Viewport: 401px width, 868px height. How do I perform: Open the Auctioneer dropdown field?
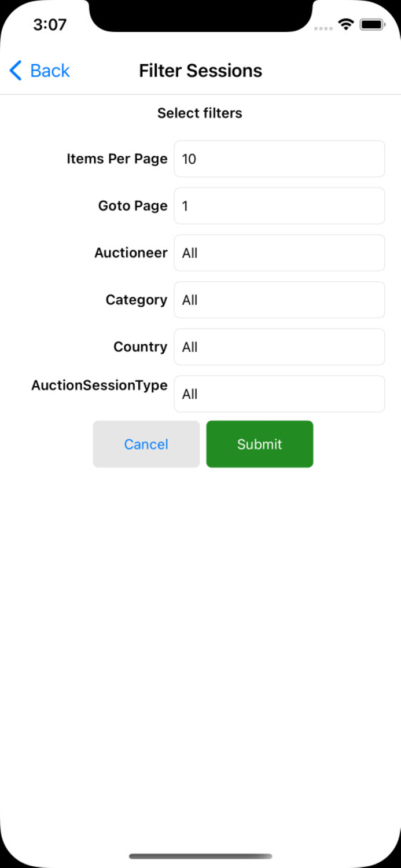pyautogui.click(x=279, y=253)
